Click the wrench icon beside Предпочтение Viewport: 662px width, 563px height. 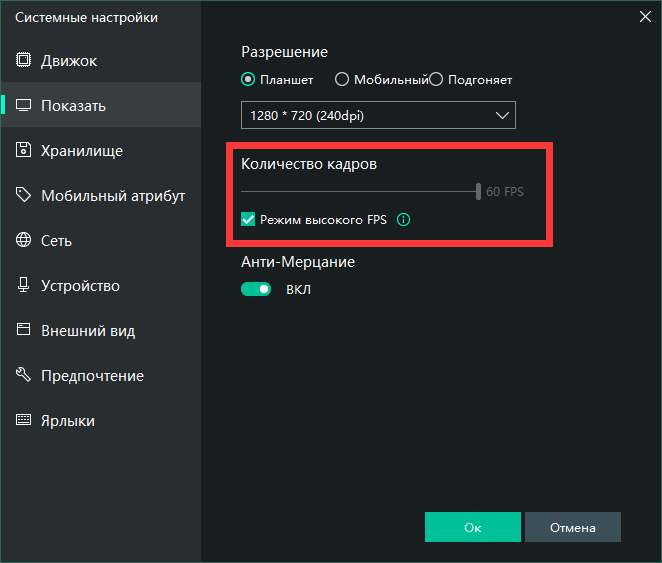coord(23,376)
